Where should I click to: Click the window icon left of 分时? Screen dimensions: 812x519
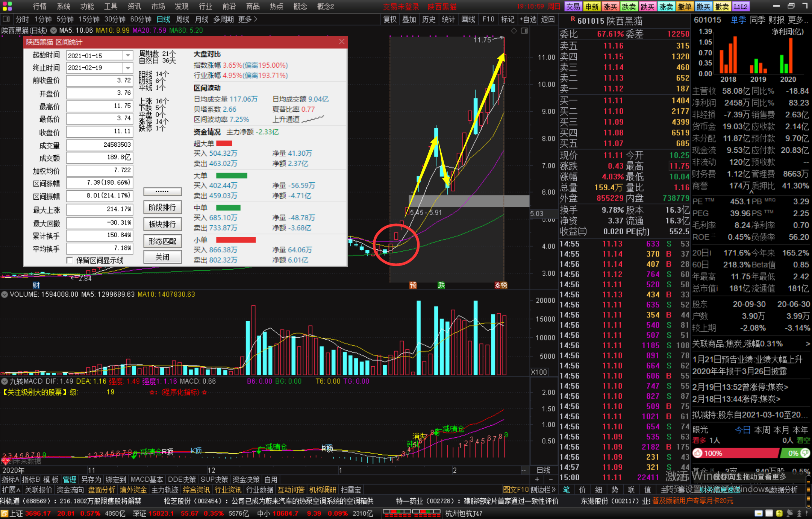pos(6,19)
